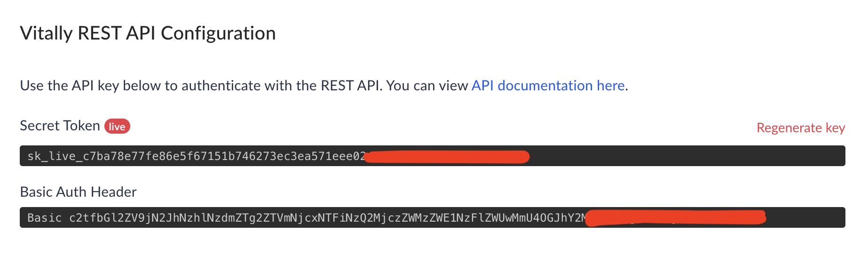Click the Vitally REST API Configuration heading

pyautogui.click(x=148, y=33)
